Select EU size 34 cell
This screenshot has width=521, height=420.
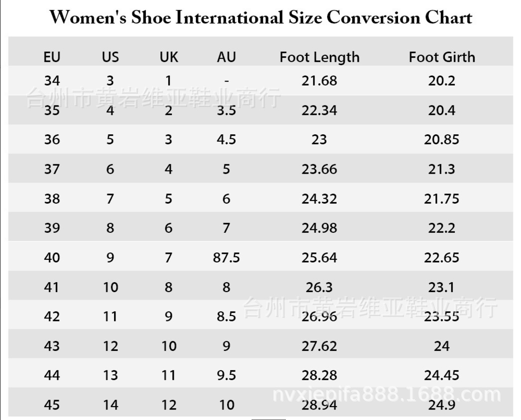coord(51,81)
